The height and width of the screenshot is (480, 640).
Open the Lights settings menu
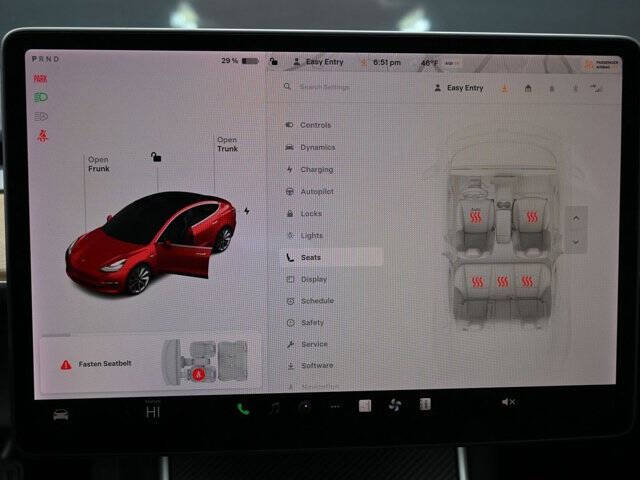click(305, 236)
